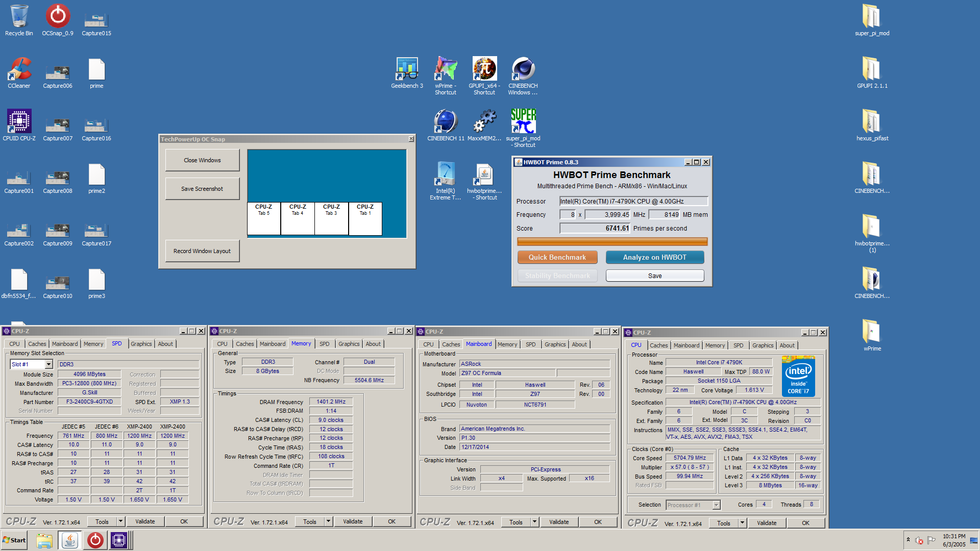The image size is (980, 551).
Task: Open super_pi_mod folder on desktop
Action: 872,20
